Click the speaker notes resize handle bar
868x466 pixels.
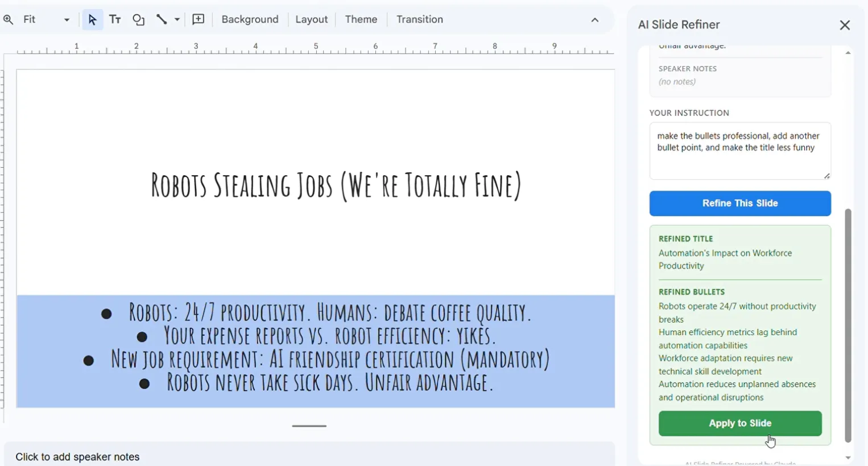click(x=309, y=426)
